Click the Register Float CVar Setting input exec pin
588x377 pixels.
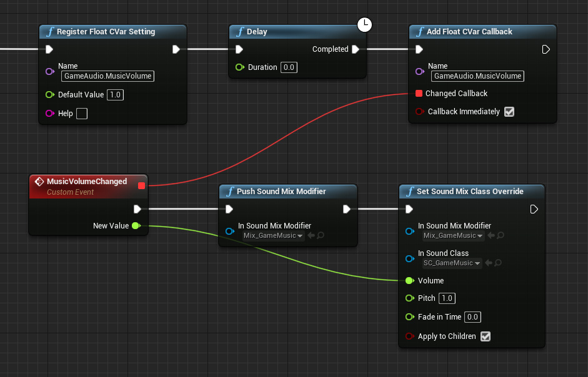pyautogui.click(x=49, y=49)
